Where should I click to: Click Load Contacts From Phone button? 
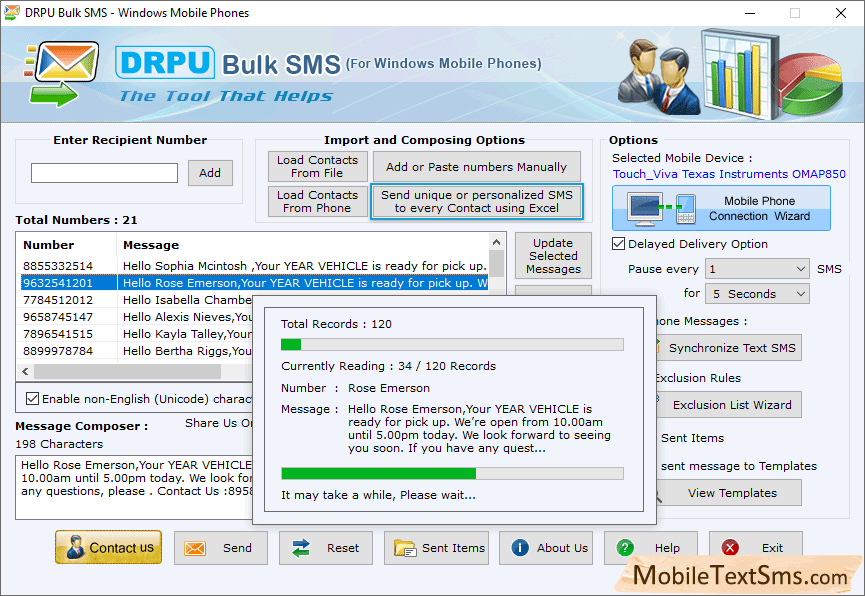coord(317,201)
